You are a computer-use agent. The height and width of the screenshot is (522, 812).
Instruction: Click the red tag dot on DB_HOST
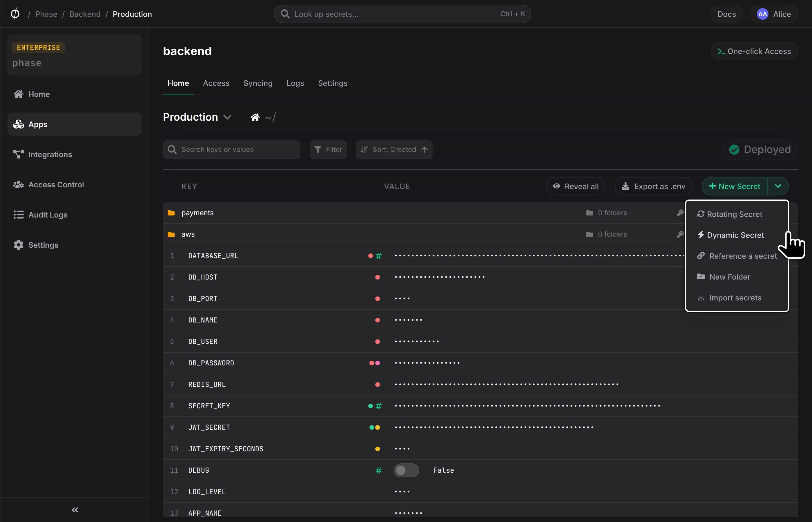(377, 277)
